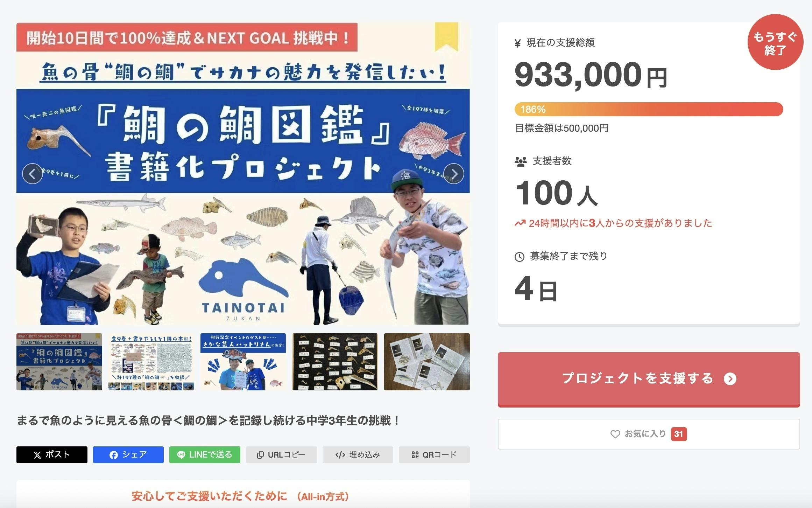
Task: Advance to the next carousel image
Action: (454, 174)
